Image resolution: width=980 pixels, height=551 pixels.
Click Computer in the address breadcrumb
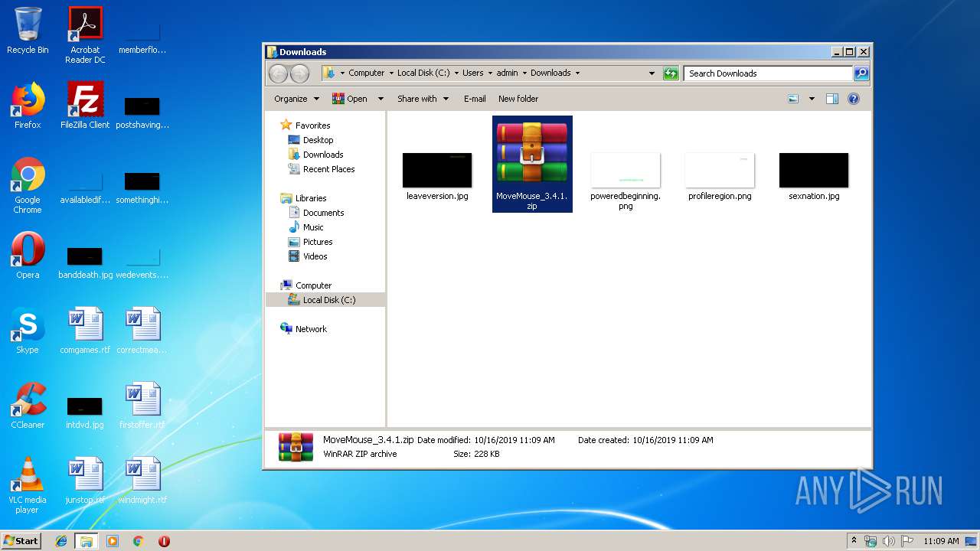point(366,73)
